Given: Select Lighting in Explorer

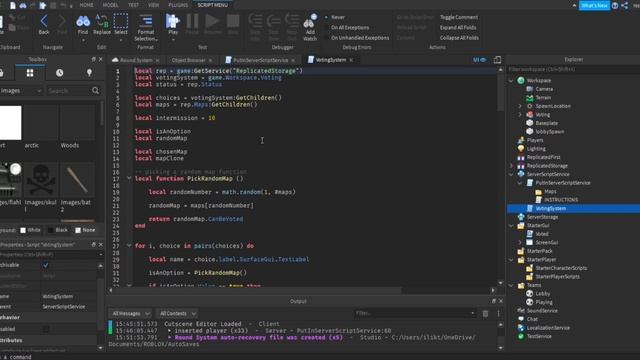Looking at the screenshot, I should pos(536,149).
